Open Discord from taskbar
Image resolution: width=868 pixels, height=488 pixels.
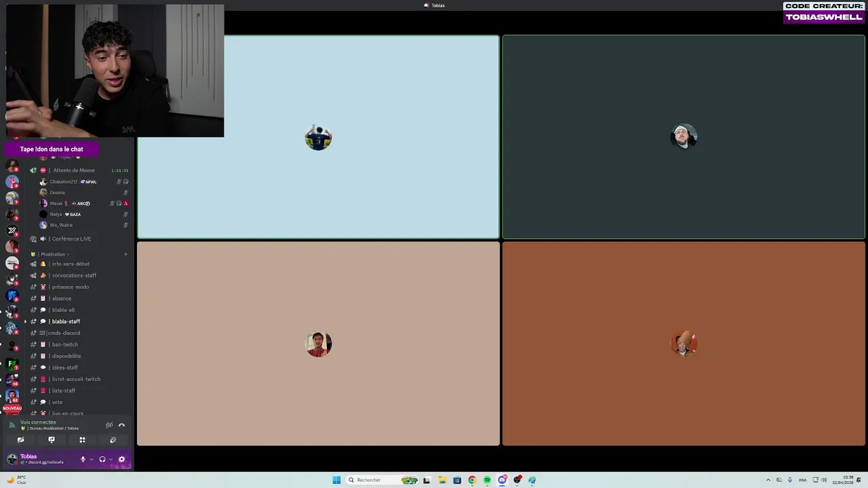pyautogui.click(x=502, y=480)
